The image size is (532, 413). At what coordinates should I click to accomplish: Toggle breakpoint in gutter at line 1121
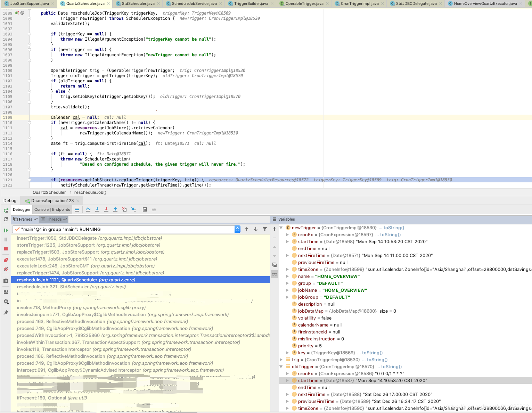coord(21,180)
